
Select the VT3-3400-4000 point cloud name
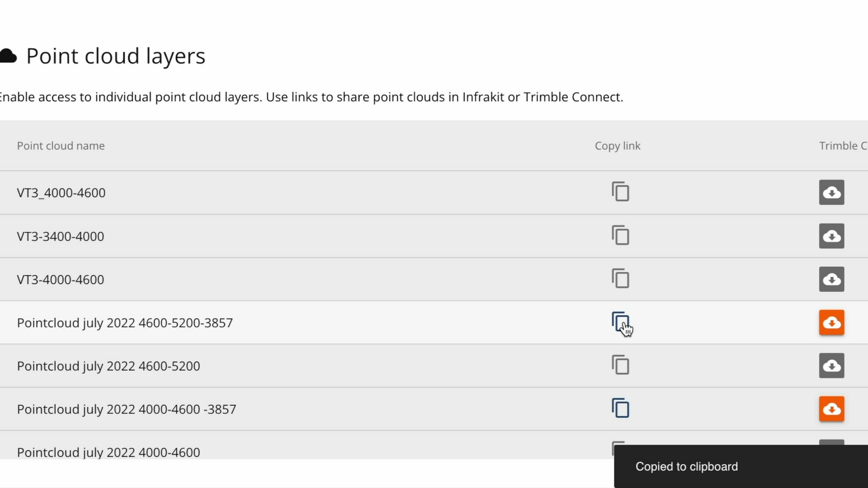click(60, 236)
